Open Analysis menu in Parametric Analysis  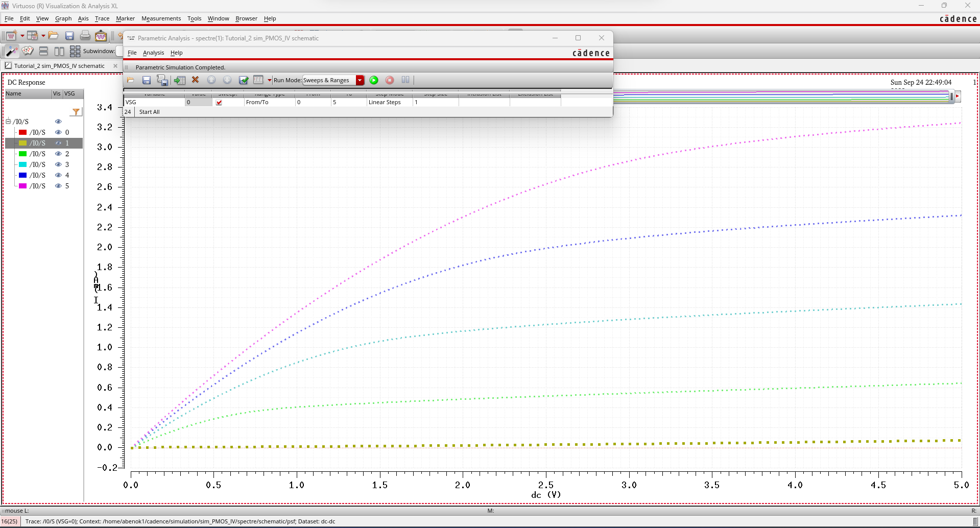[x=153, y=53]
